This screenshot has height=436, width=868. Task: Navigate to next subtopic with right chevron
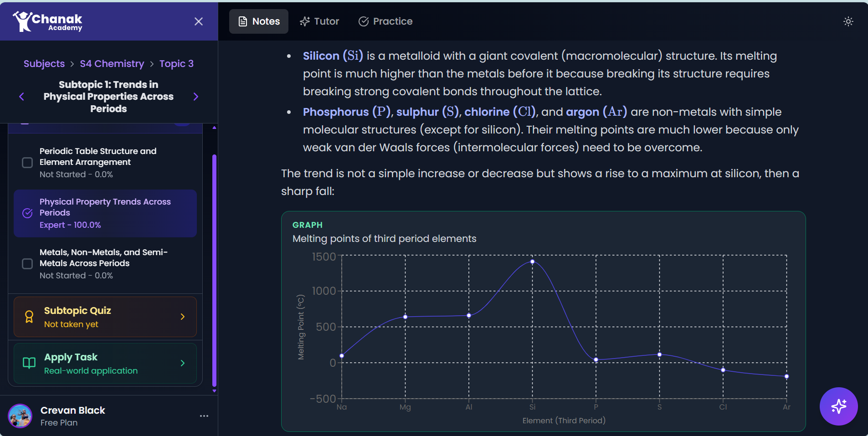click(195, 96)
